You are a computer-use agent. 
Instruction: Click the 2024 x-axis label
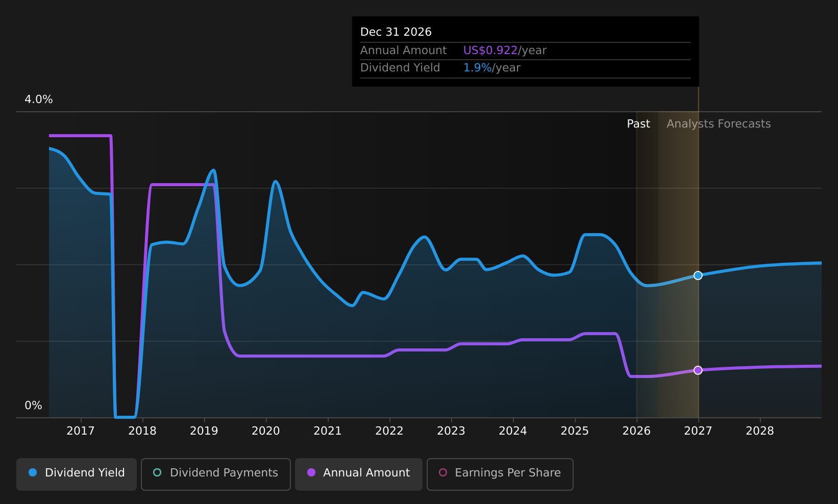pyautogui.click(x=513, y=431)
